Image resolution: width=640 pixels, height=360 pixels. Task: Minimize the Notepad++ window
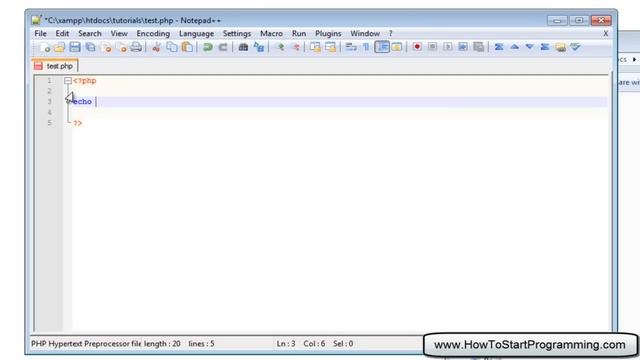click(x=557, y=20)
